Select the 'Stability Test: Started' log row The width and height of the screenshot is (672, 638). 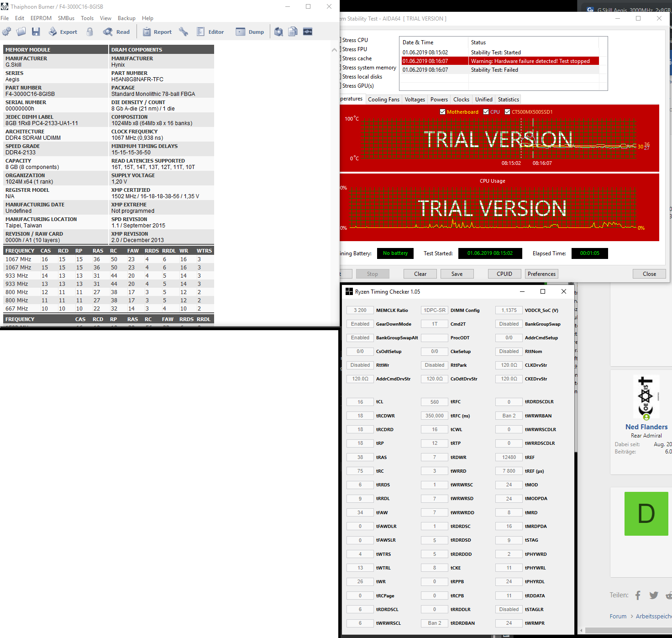(500, 53)
